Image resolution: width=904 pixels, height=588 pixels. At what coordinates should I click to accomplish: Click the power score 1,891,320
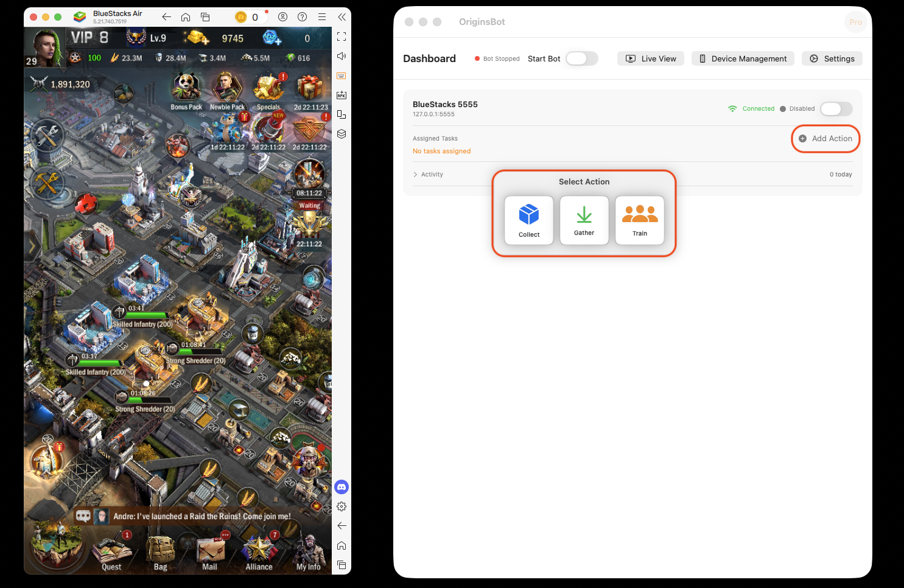coord(61,84)
